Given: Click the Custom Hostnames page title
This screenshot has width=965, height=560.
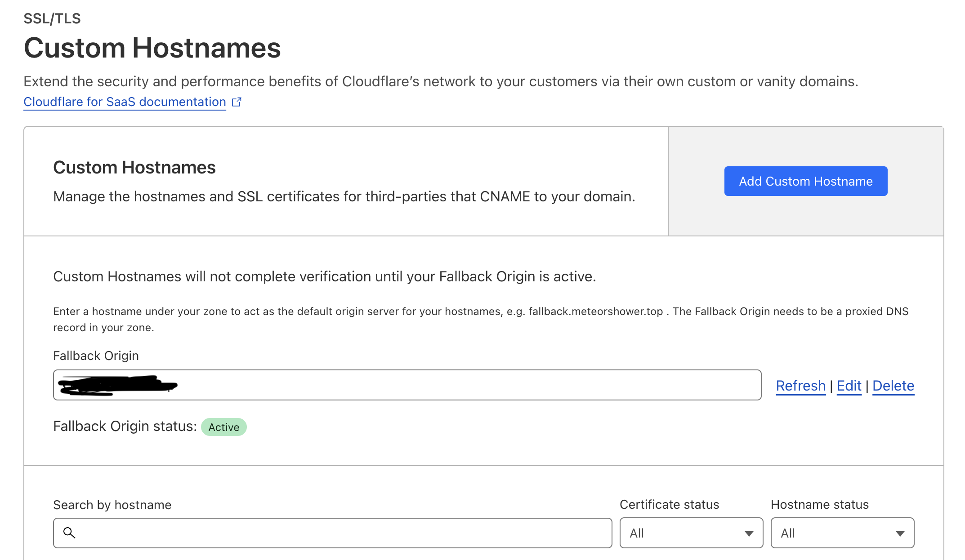Looking at the screenshot, I should click(x=152, y=48).
